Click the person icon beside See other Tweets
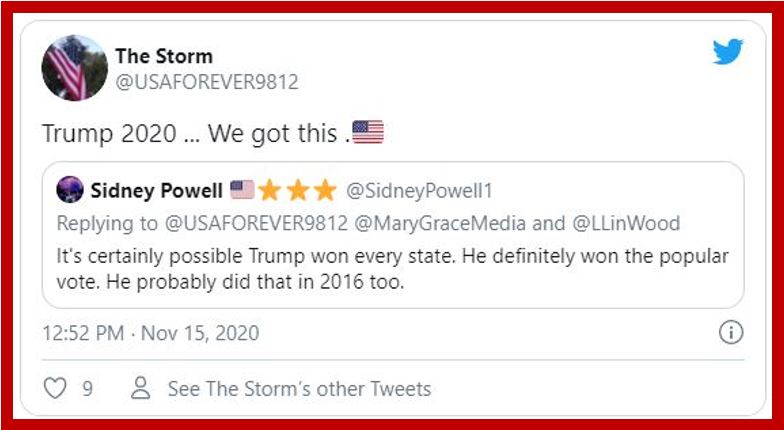784x430 pixels. [140, 388]
